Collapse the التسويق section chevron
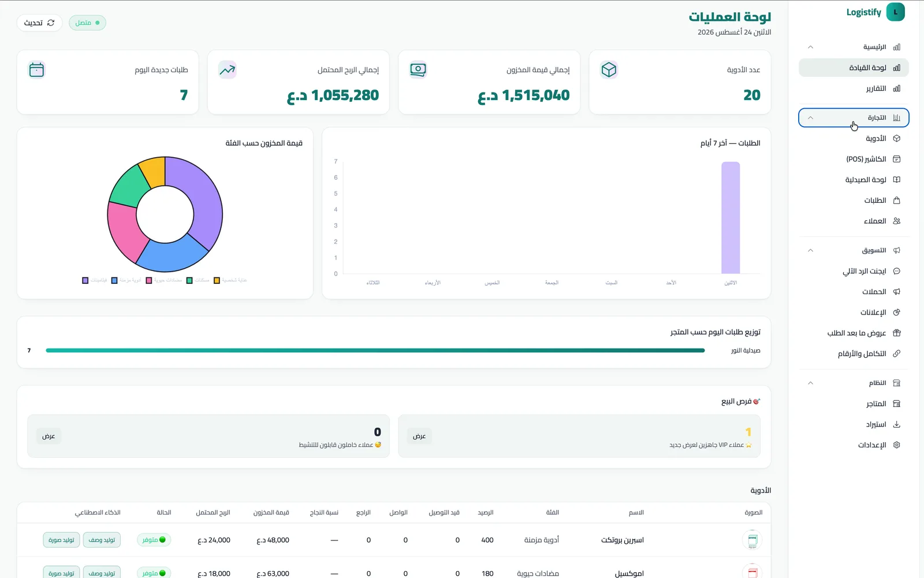 click(810, 250)
